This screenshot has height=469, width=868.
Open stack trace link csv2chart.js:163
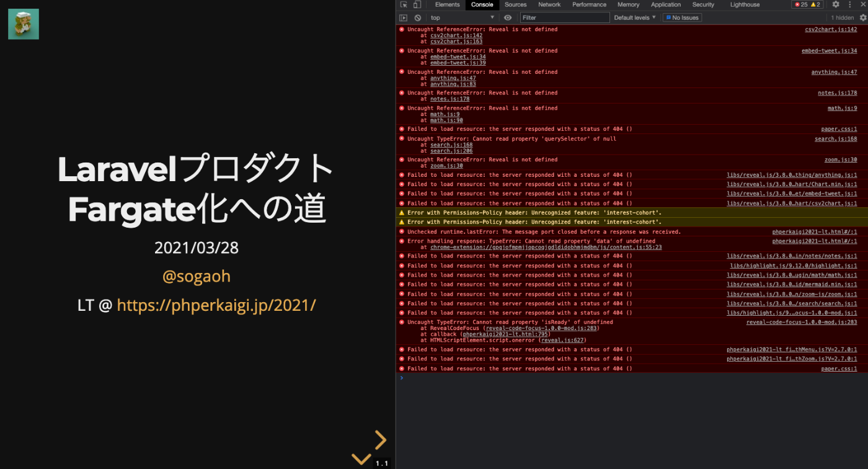(456, 42)
